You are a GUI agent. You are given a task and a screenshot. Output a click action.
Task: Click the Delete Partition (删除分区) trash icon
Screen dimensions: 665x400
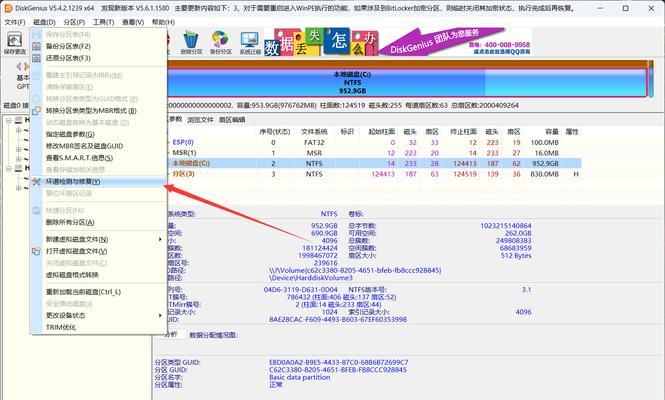[191, 43]
